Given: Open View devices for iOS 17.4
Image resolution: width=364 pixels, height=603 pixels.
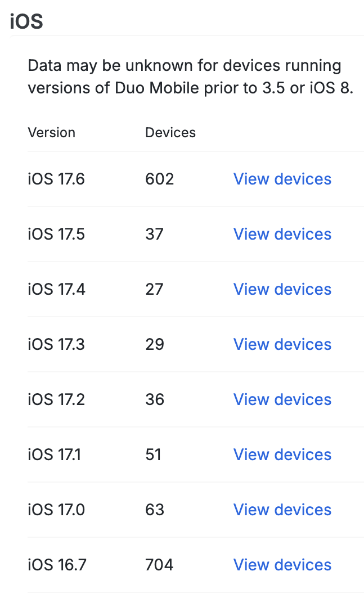Looking at the screenshot, I should click(282, 289).
